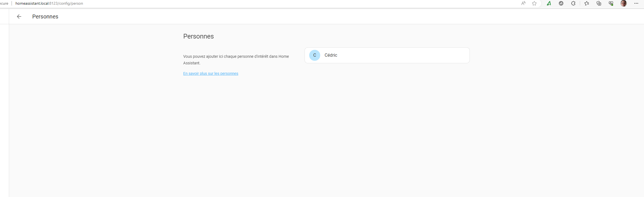Viewport: 644px width, 197px height.
Task: Open the Favorites list icon
Action: (x=587, y=3)
